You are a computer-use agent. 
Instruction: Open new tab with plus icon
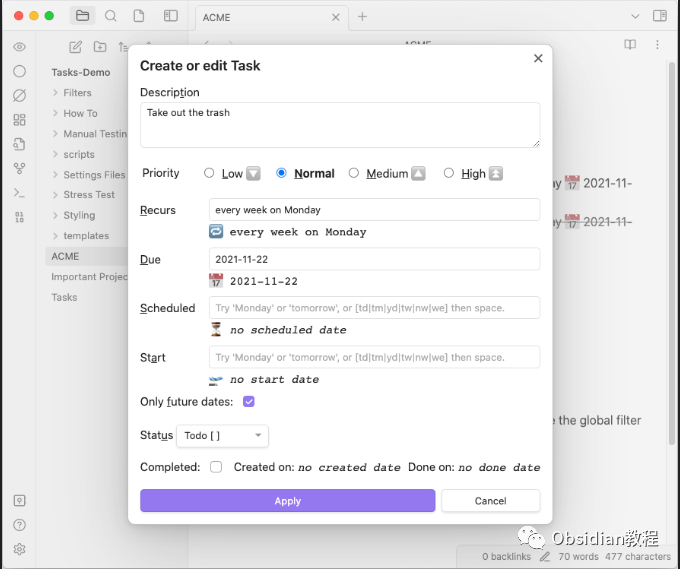click(362, 16)
